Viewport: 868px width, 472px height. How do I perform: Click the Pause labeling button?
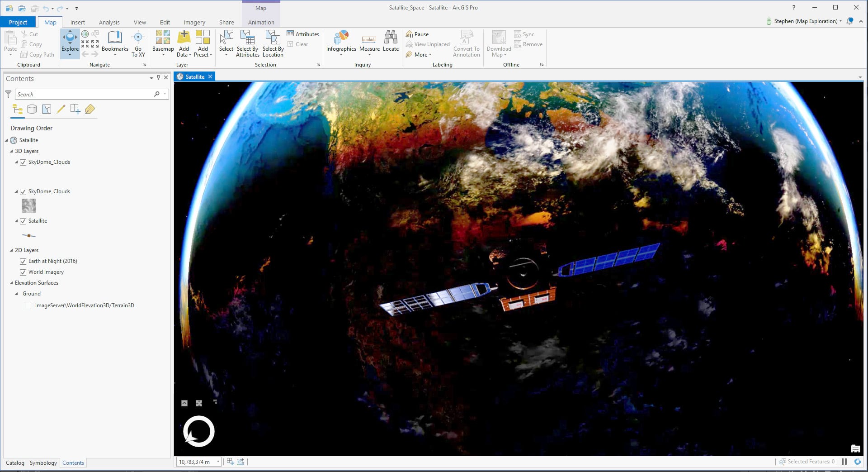[417, 34]
